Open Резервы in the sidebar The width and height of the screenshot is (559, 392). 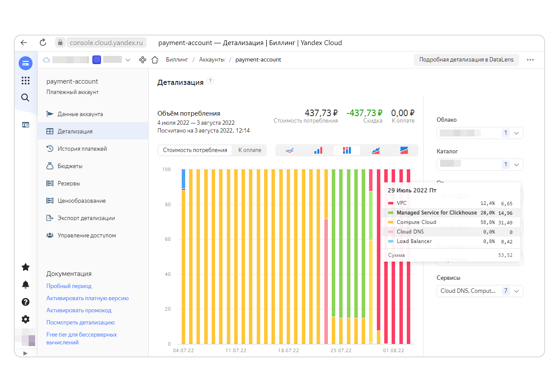[x=93, y=183]
